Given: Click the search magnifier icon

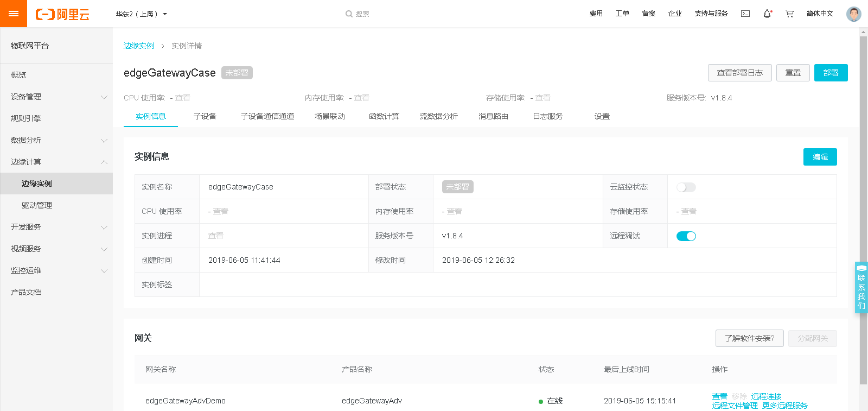Looking at the screenshot, I should click(349, 14).
